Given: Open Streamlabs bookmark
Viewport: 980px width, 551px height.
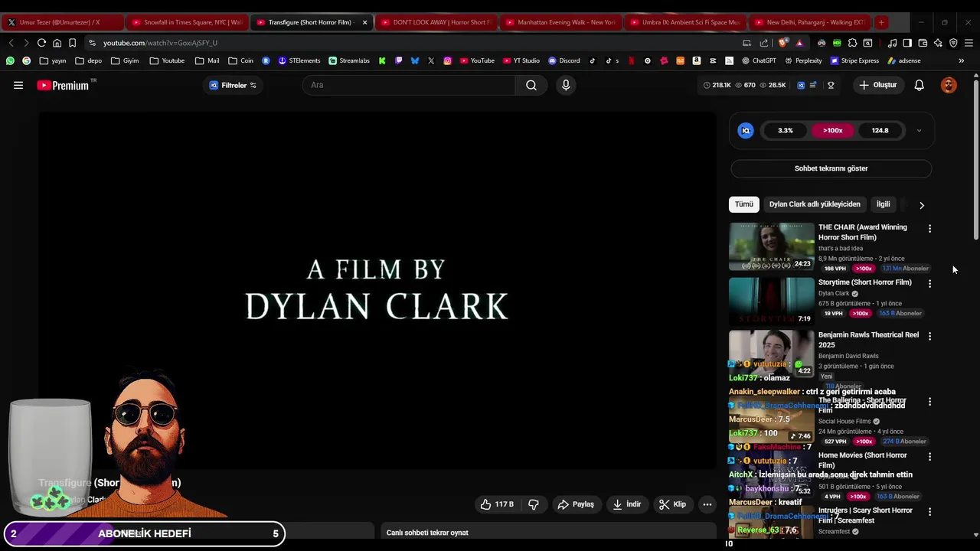Looking at the screenshot, I should (x=349, y=60).
